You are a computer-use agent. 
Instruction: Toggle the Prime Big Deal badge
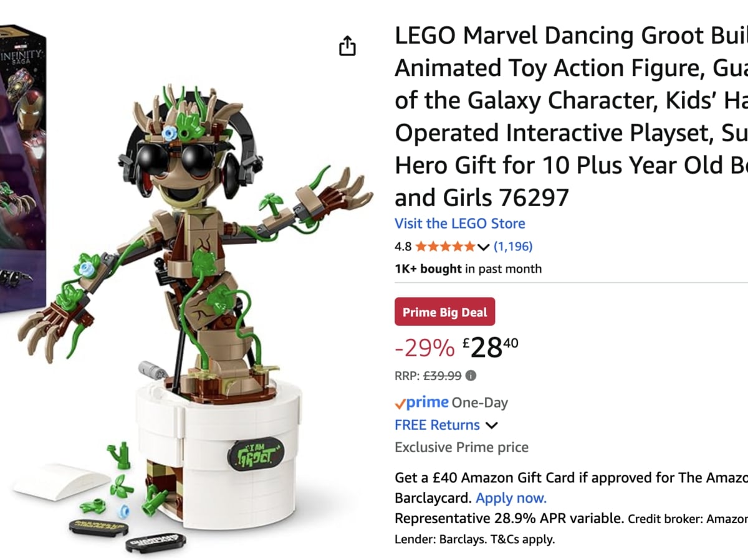click(x=444, y=311)
